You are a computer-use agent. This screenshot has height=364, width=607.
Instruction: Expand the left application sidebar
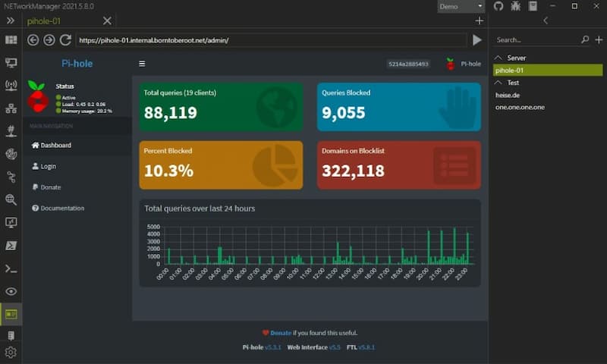pos(11,20)
